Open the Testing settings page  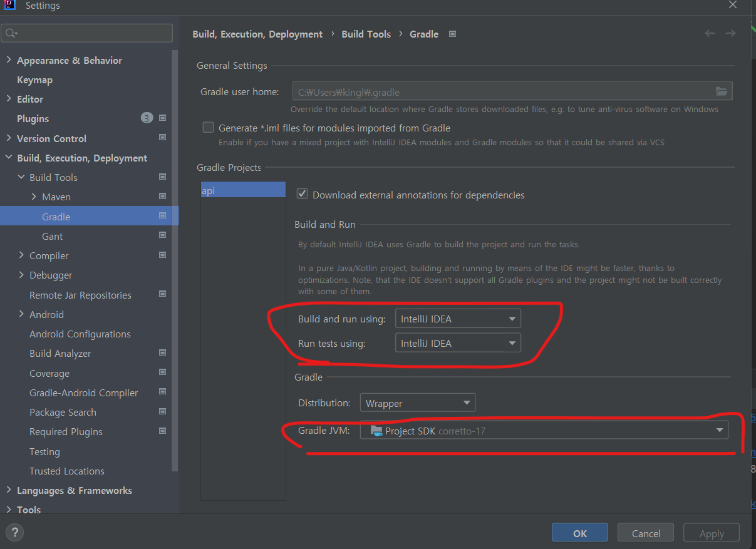44,451
